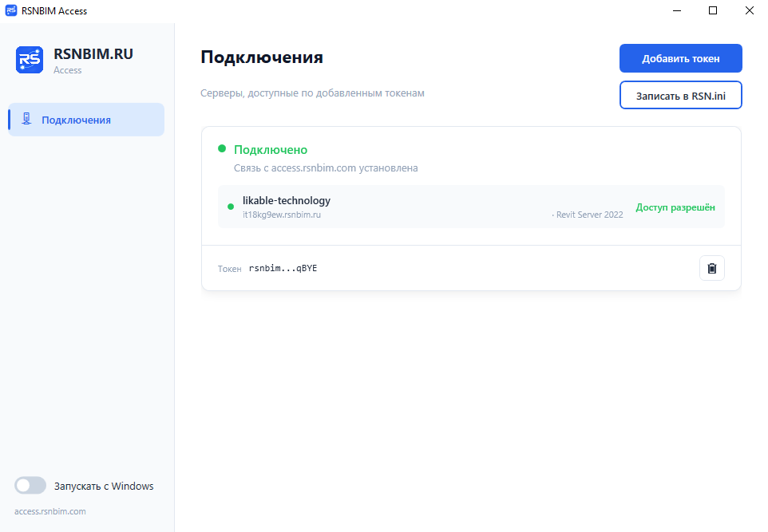Open the Подключения sidebar menu item
Image resolution: width=768 pixels, height=532 pixels.
click(x=86, y=120)
